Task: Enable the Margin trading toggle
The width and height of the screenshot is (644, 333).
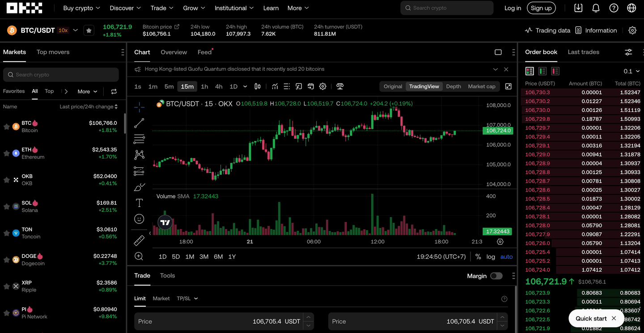Action: [x=496, y=276]
